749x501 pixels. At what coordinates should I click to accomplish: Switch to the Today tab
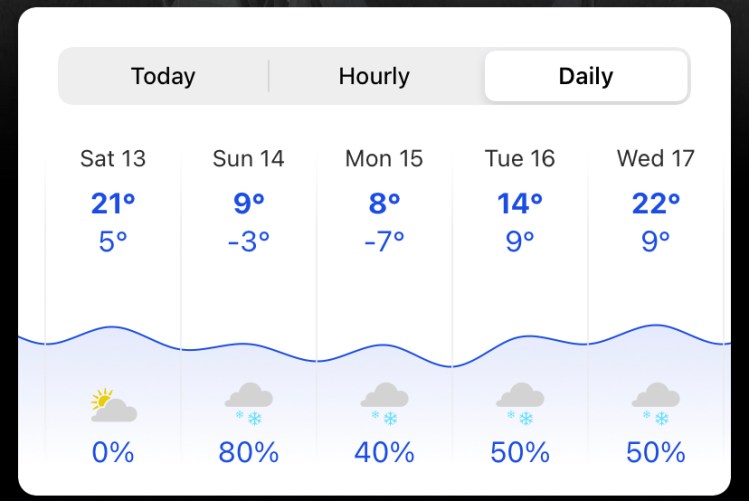pos(163,76)
